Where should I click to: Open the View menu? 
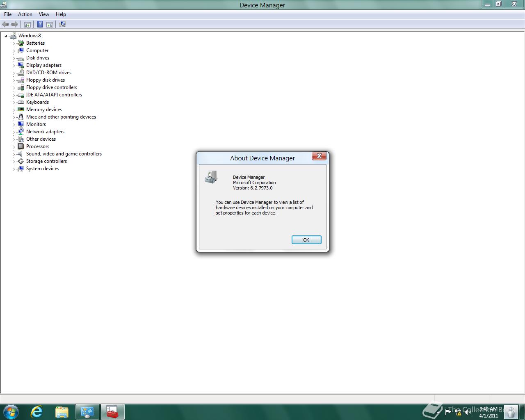coord(44,14)
